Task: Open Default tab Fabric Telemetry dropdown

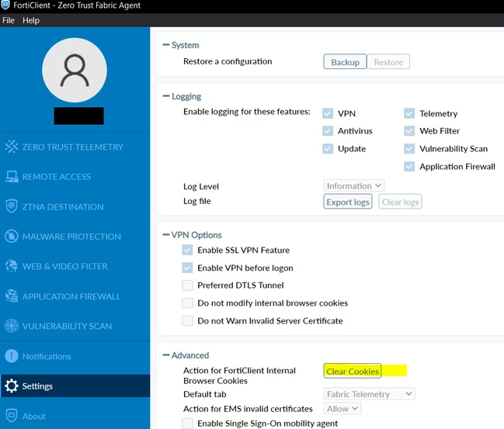Action: tap(369, 393)
